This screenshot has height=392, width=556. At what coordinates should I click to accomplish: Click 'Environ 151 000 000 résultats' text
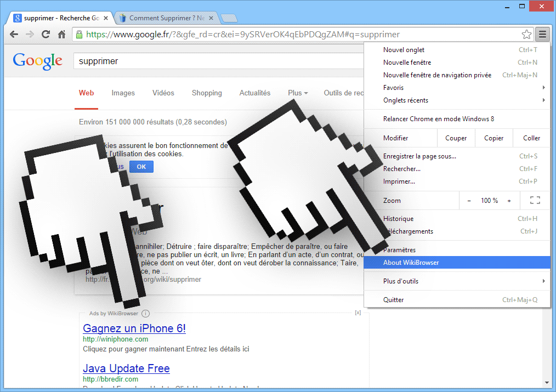pyautogui.click(x=153, y=122)
